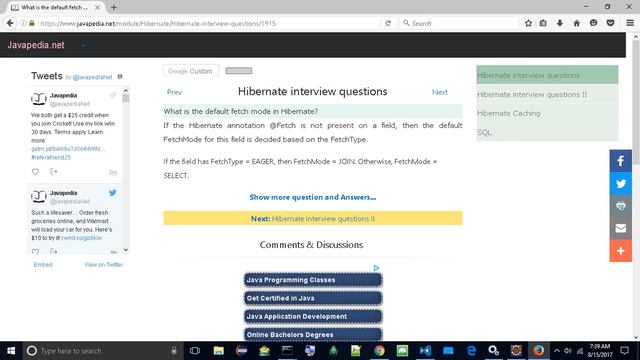Click Get Certified in Java ad button

(x=313, y=298)
